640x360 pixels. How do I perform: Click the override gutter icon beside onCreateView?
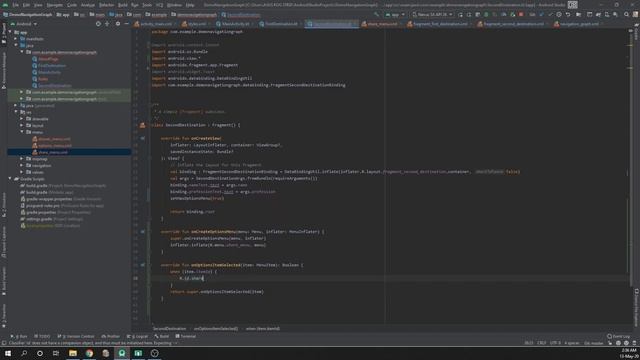142,138
